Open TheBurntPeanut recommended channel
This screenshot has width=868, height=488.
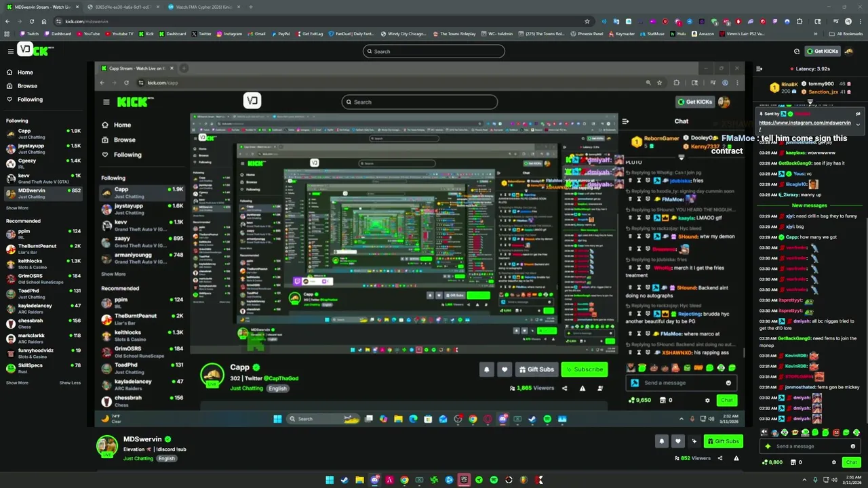(x=43, y=249)
